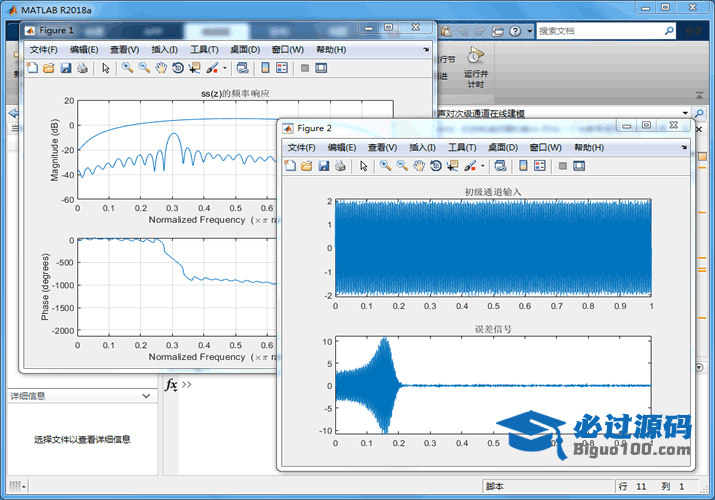This screenshot has width=715, height=500.
Task: Open 文件(F) menu in Figure 2
Action: (x=301, y=148)
